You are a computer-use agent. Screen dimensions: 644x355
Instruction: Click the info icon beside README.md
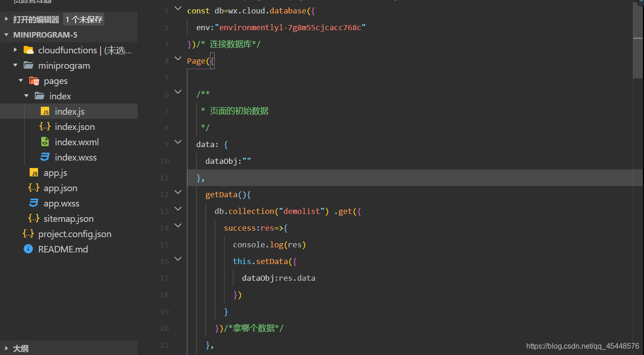(28, 249)
